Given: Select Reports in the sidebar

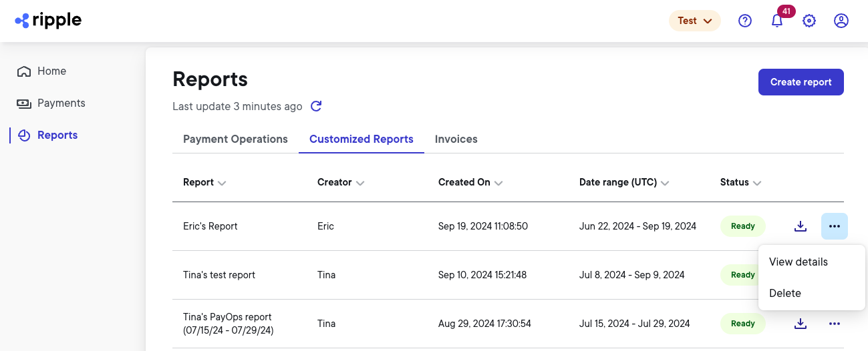Looking at the screenshot, I should 48,135.
